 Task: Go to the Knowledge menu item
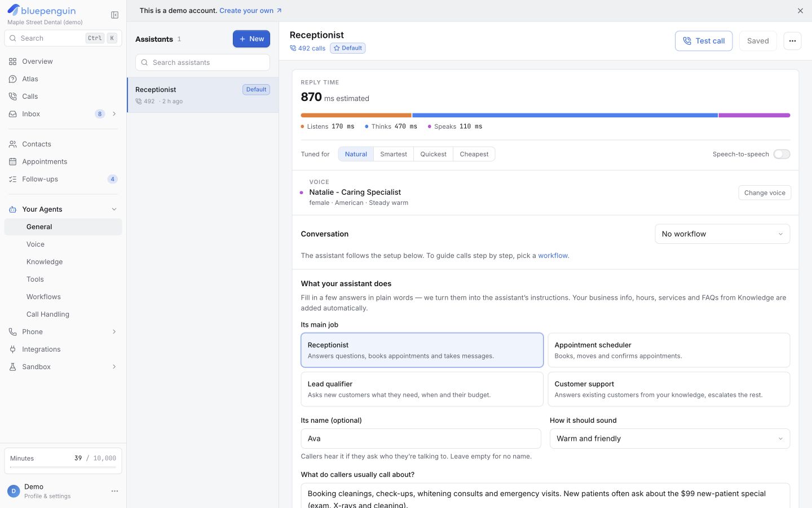click(63, 262)
